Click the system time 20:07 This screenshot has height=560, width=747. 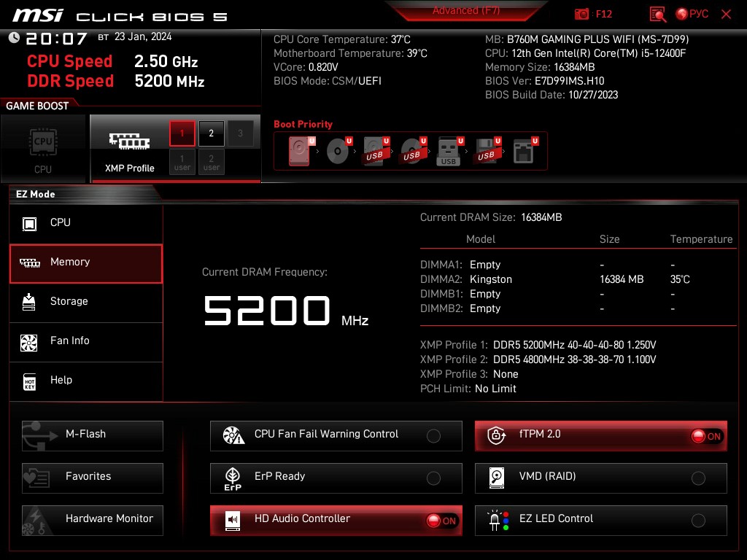(x=56, y=38)
